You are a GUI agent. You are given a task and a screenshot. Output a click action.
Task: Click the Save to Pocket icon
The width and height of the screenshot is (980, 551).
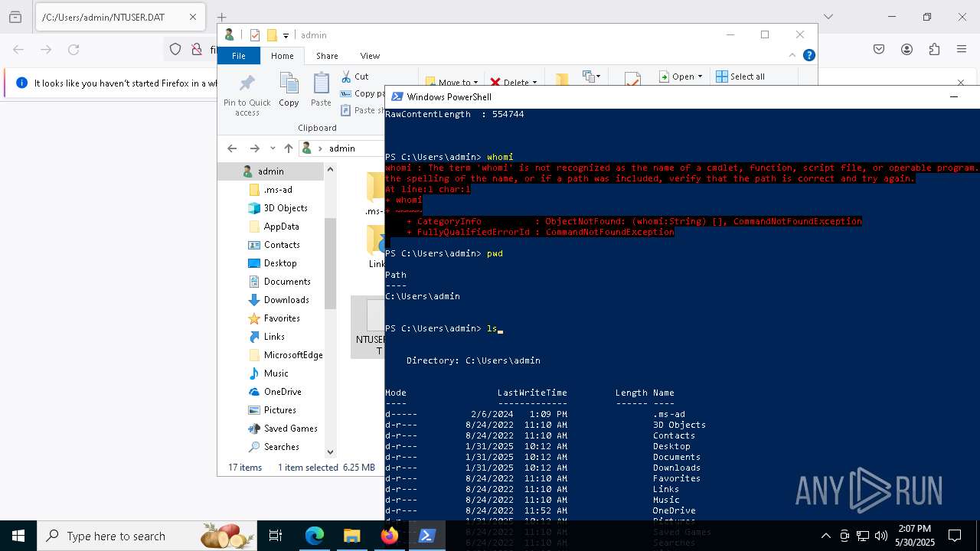pos(879,49)
